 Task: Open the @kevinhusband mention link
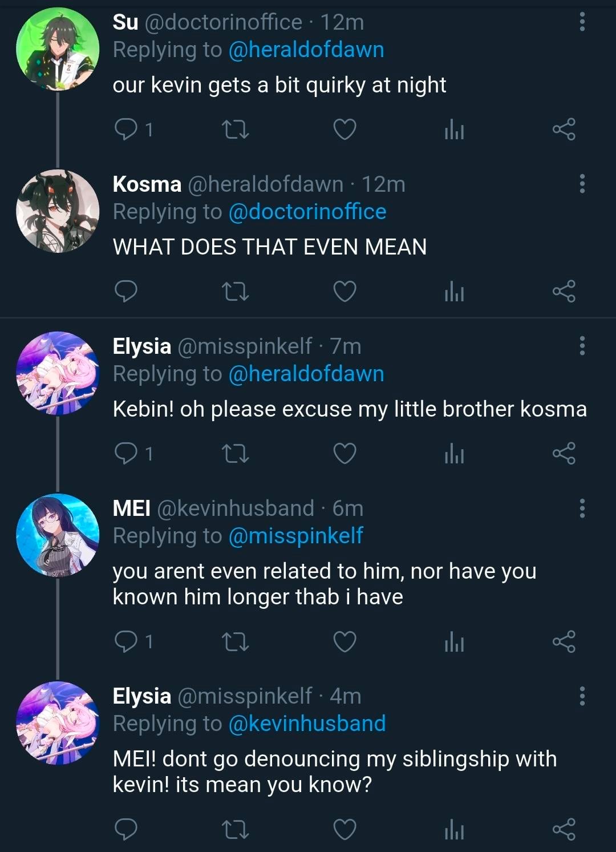307,724
